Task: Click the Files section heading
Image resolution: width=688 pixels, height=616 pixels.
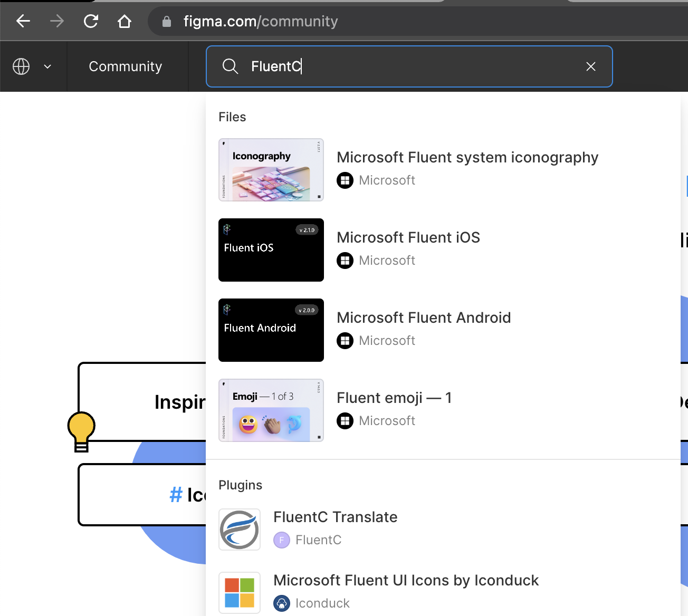Action: click(x=232, y=117)
